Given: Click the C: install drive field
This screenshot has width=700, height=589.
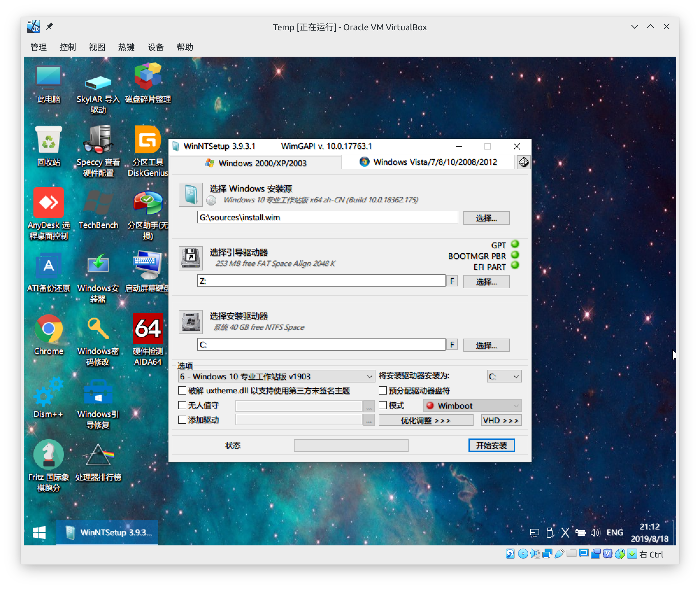Looking at the screenshot, I should click(321, 345).
